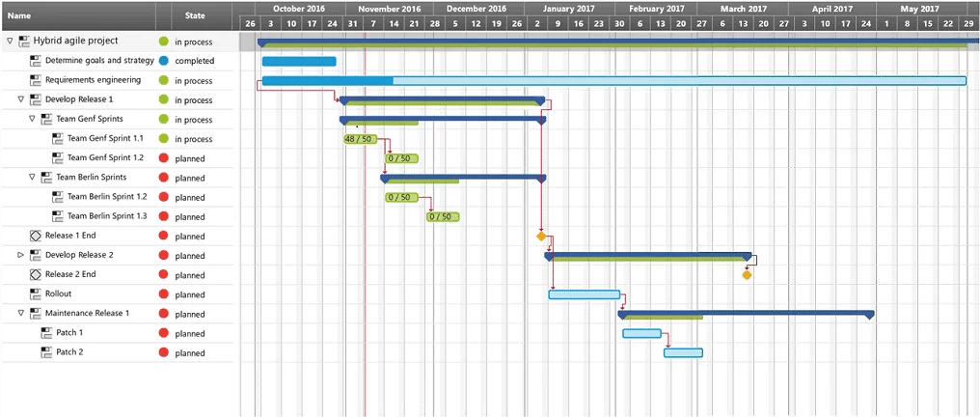Click the Release 1 End row name
This screenshot has width=980, height=420.
(70, 236)
